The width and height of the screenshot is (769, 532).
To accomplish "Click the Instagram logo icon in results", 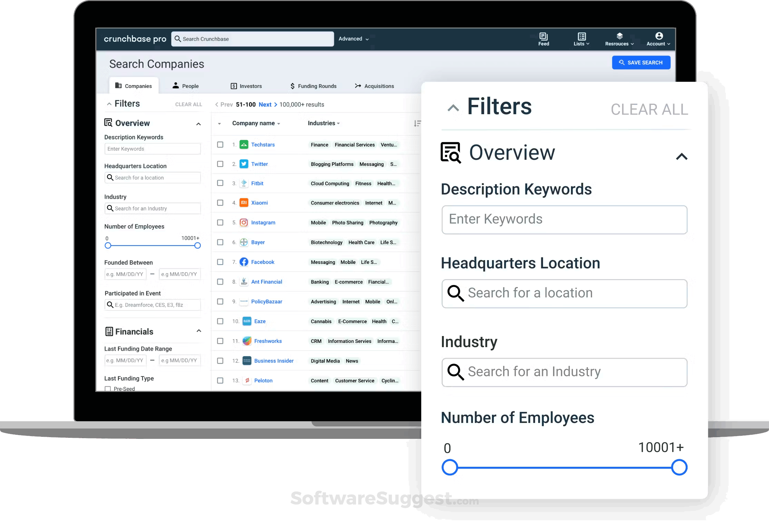I will tap(244, 223).
